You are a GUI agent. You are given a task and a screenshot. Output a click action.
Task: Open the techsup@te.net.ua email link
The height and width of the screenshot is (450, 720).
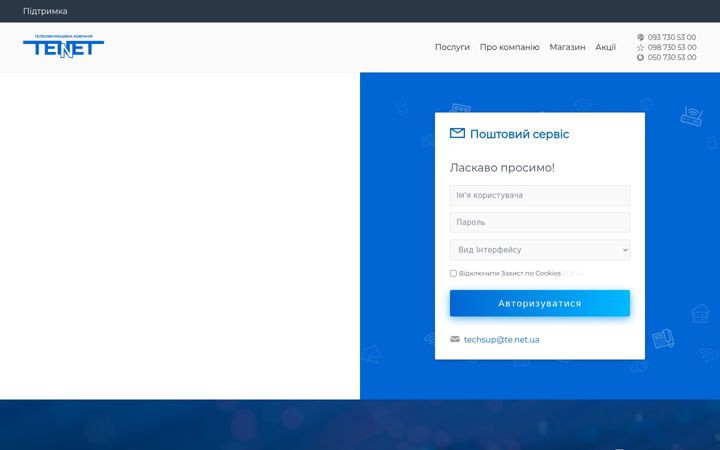[501, 340]
